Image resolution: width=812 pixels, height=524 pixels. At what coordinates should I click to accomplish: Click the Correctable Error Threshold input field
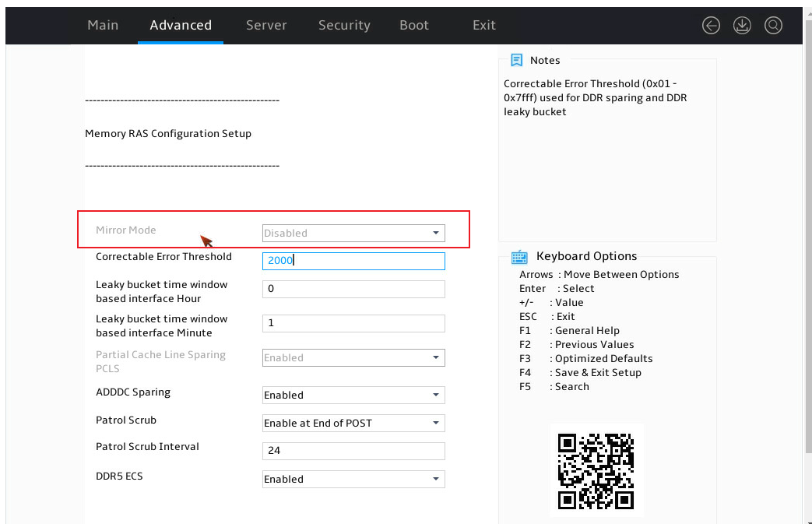coord(353,261)
